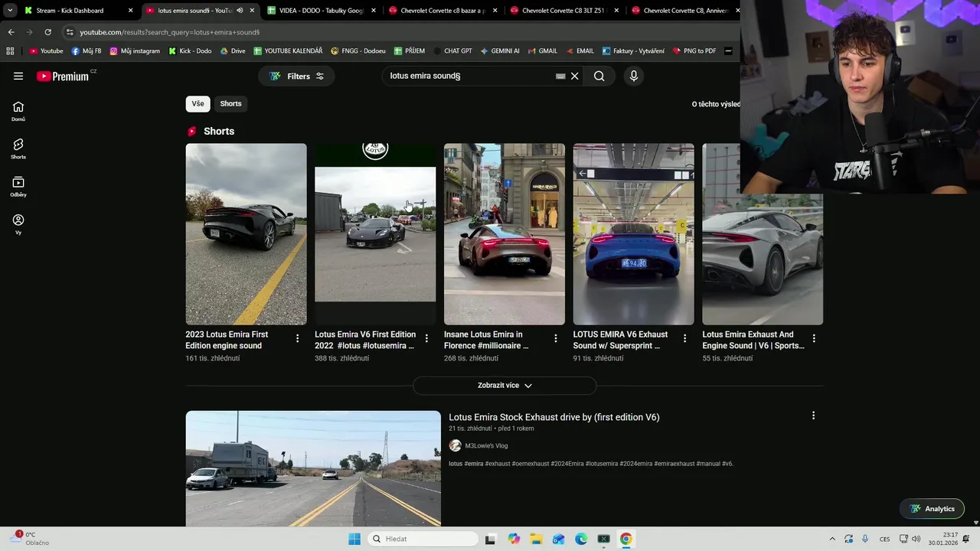The image size is (980, 551).
Task: Open the Můj instagram bookmark
Action: tap(135, 51)
